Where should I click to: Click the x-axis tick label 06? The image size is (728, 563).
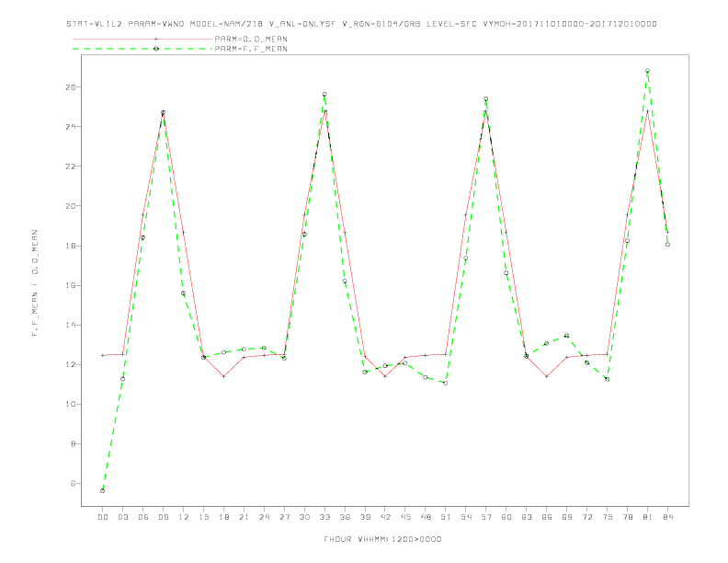coord(143,517)
